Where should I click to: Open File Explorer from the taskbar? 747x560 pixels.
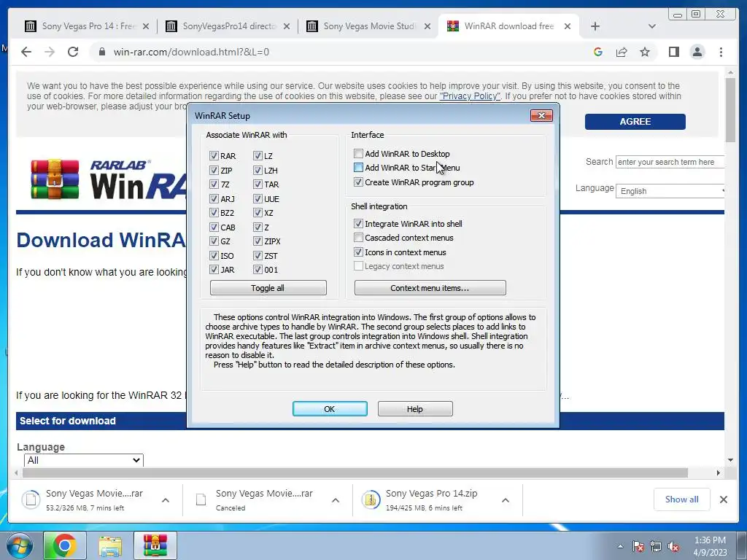click(110, 545)
